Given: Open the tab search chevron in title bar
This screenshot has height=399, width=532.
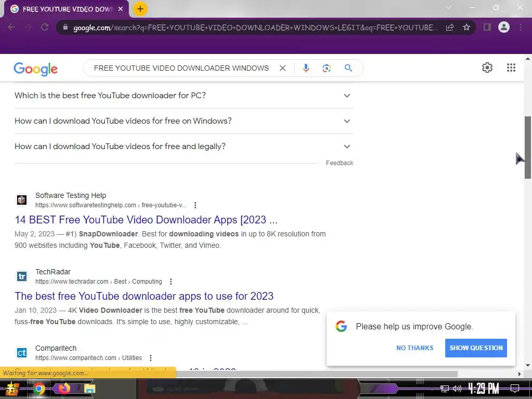Looking at the screenshot, I should click(448, 7).
